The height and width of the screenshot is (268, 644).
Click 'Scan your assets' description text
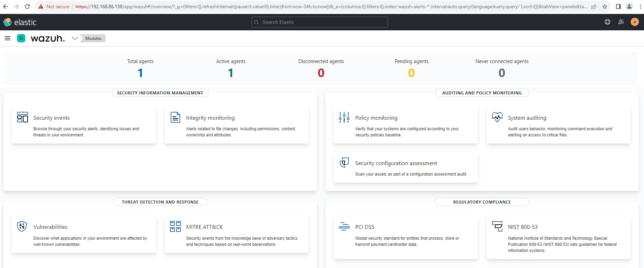click(x=411, y=174)
